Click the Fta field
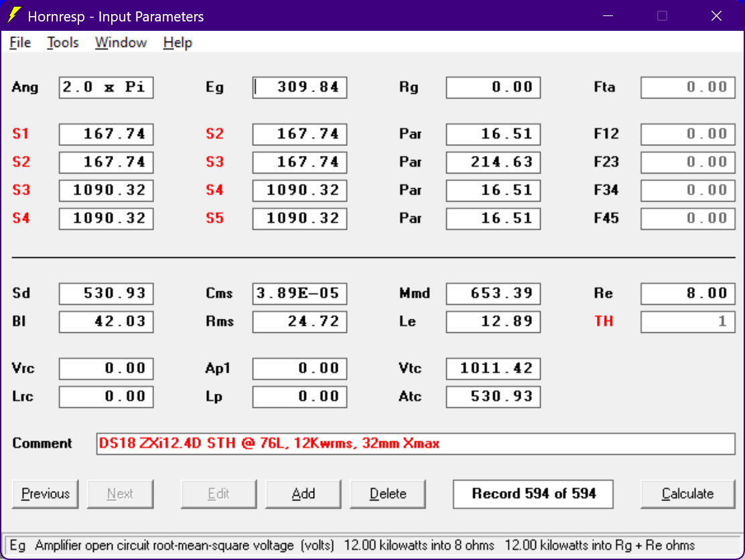The width and height of the screenshot is (745, 560). coord(687,87)
